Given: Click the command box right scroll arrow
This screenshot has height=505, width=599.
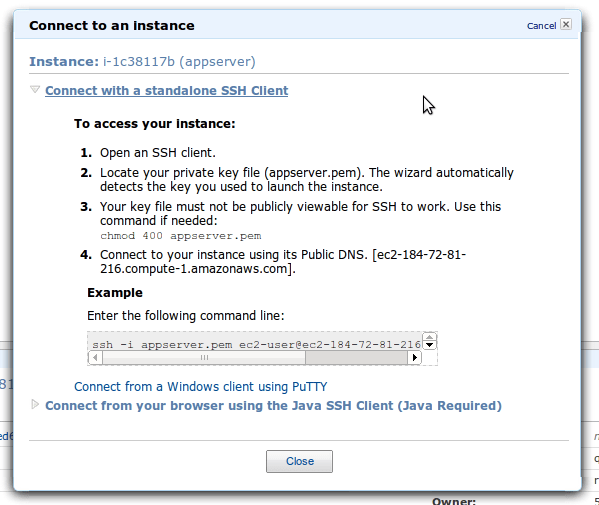Looking at the screenshot, I should (x=414, y=358).
